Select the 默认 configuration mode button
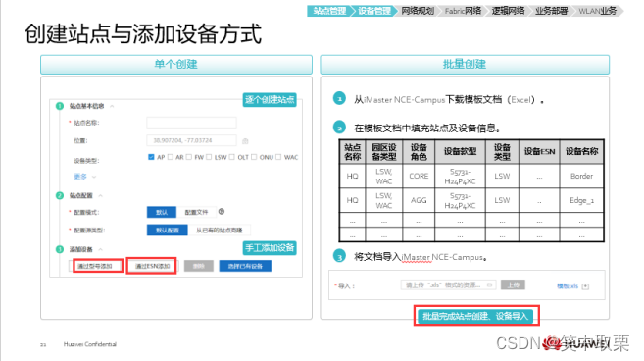Screen dimensions: 644x361 pyautogui.click(x=162, y=212)
